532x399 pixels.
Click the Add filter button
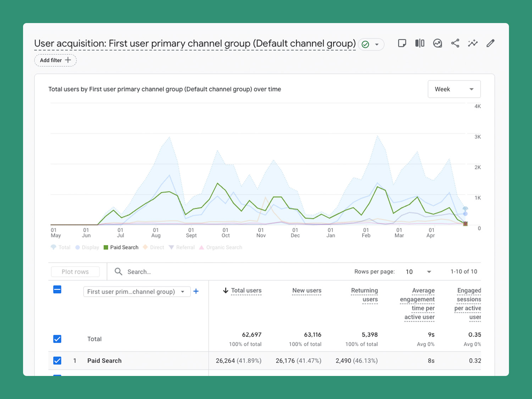click(x=55, y=60)
